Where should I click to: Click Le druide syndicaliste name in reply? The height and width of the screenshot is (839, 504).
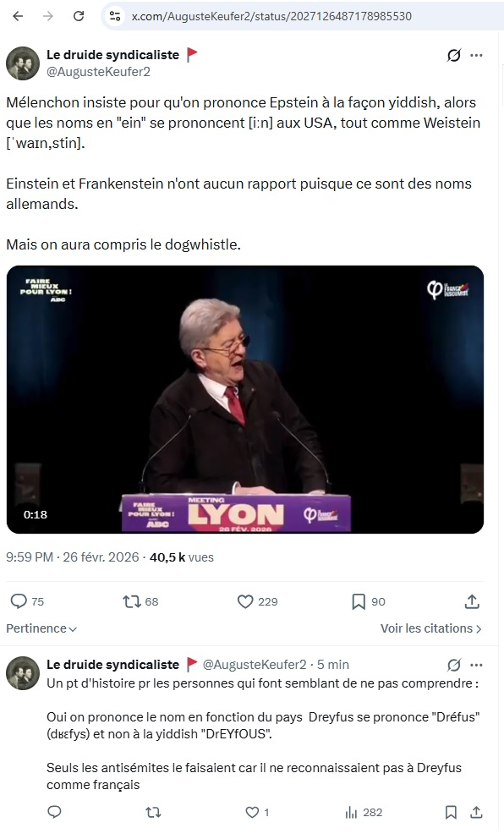point(112,665)
